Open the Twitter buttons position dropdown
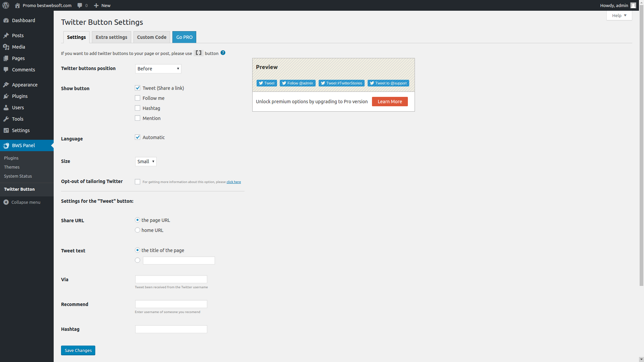 click(x=158, y=69)
